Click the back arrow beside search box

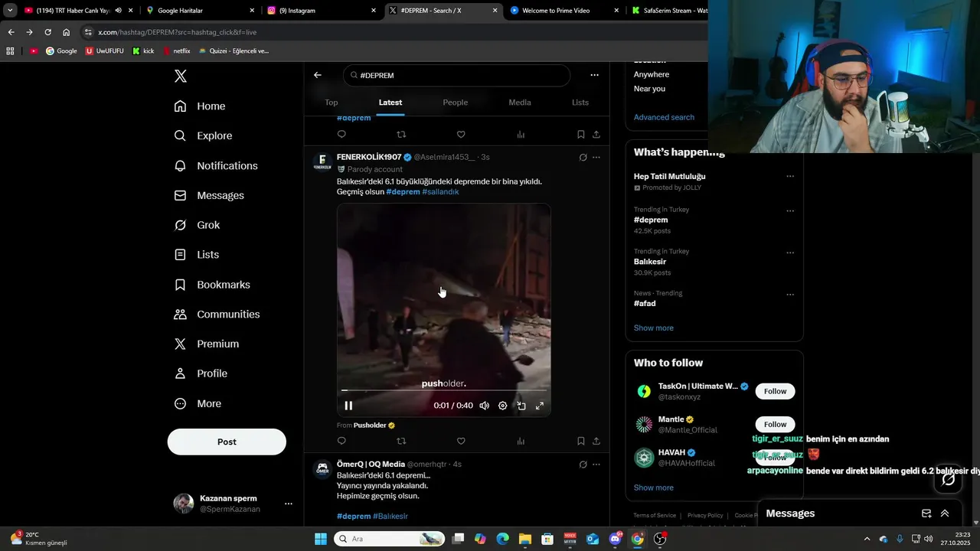coord(318,75)
